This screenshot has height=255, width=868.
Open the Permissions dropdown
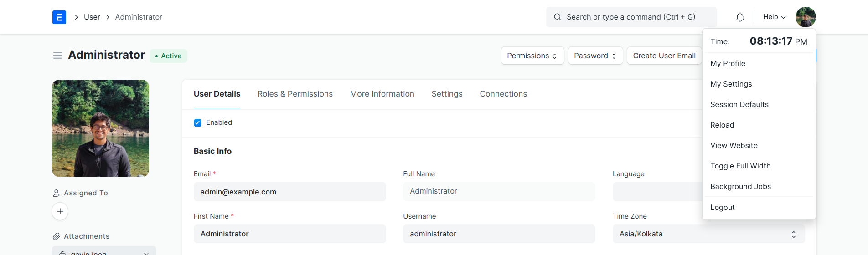pos(532,56)
